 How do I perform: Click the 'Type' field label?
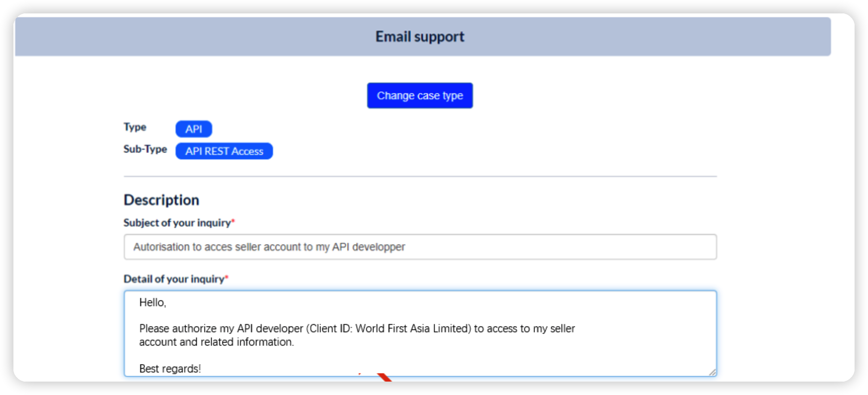coord(135,127)
